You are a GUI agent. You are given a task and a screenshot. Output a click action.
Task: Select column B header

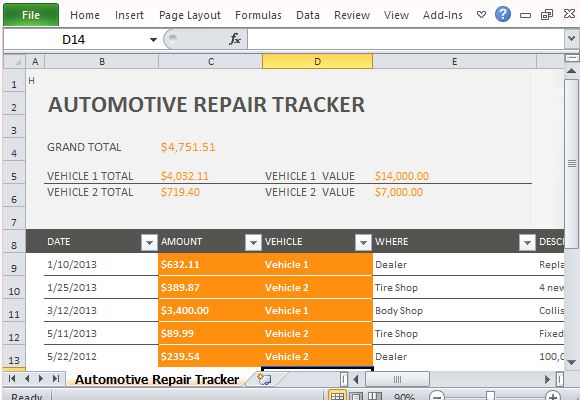pyautogui.click(x=102, y=61)
